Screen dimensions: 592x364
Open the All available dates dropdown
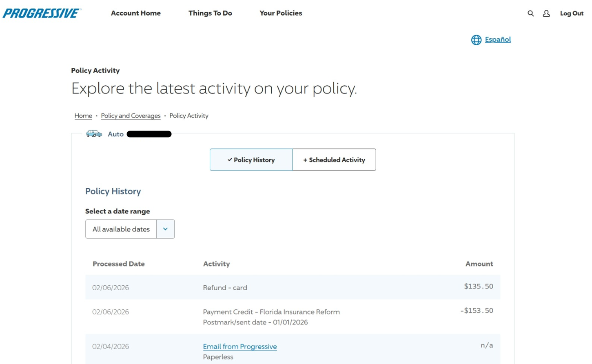coord(121,229)
